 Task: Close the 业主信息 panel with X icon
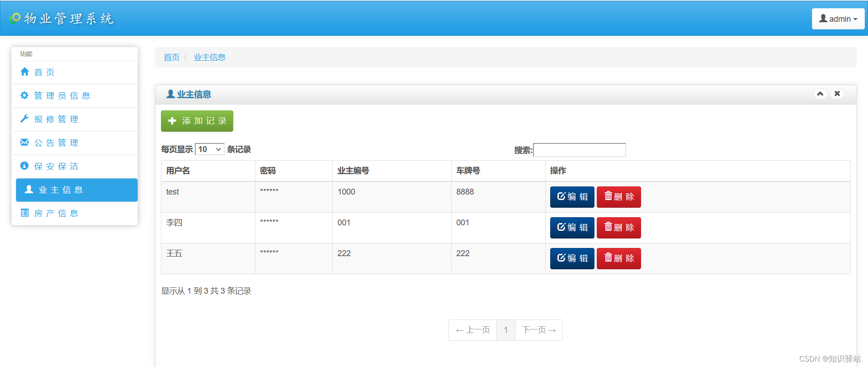pos(837,94)
